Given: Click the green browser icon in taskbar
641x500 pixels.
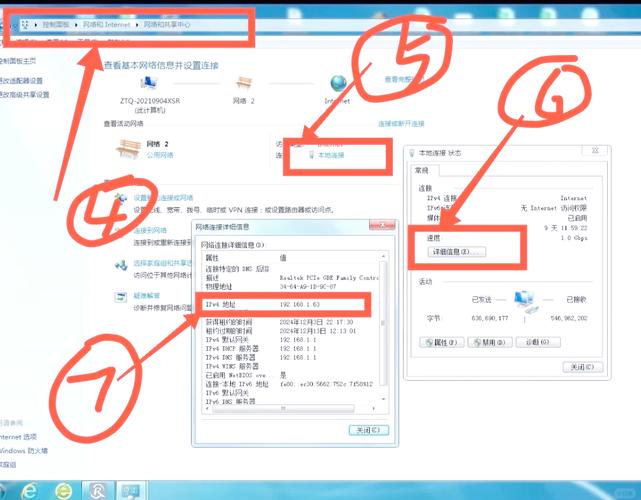Looking at the screenshot, I should (x=63, y=489).
